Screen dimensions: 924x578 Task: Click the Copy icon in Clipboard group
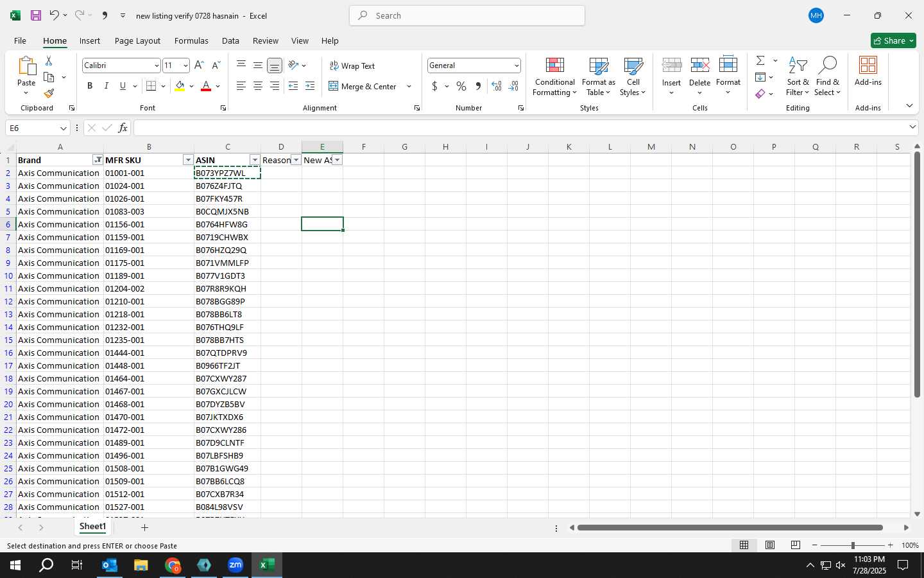pyautogui.click(x=49, y=77)
